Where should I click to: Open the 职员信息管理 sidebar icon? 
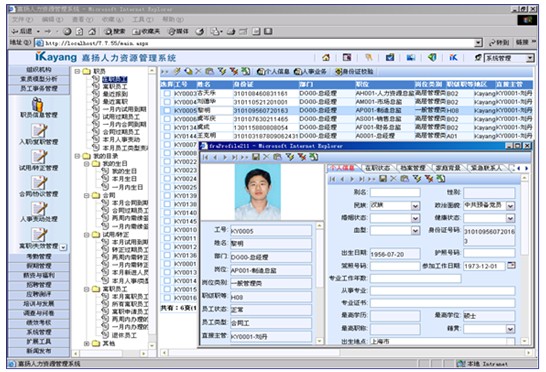pyautogui.click(x=38, y=105)
